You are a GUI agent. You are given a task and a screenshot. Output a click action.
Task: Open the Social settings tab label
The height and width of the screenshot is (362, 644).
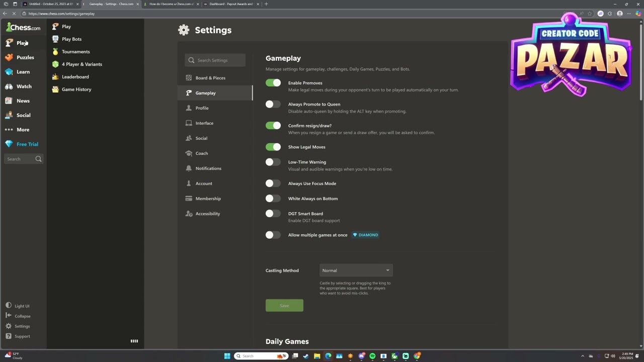pyautogui.click(x=201, y=138)
